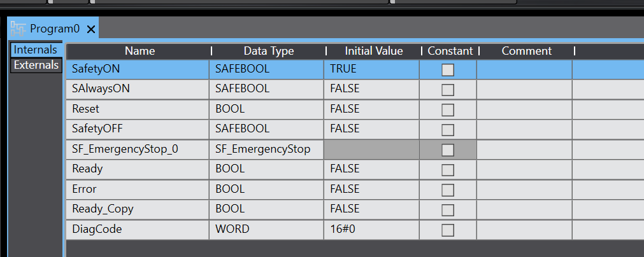Sort by Data Type column header
The image size is (644, 257).
click(269, 51)
